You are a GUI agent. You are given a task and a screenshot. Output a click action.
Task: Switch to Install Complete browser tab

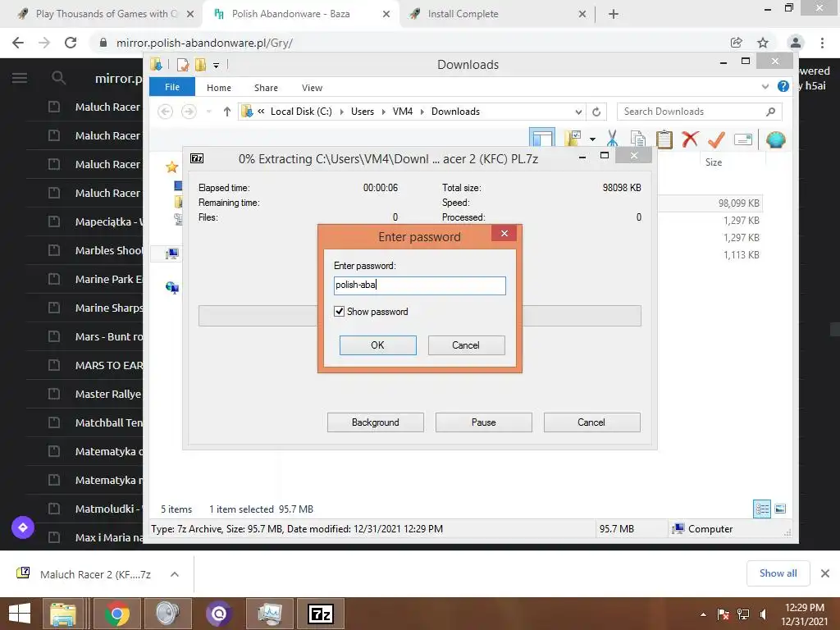(x=496, y=14)
